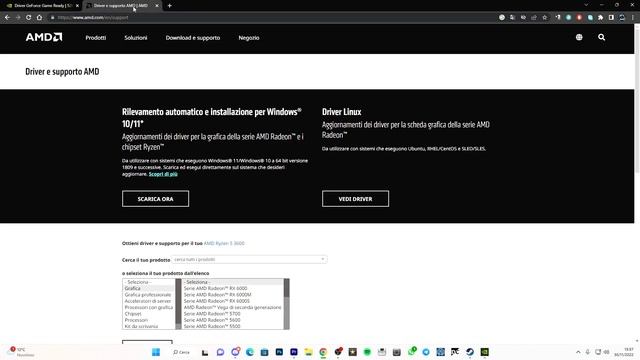Open the Extensions puzzle icon
The height and width of the screenshot is (360, 640).
pos(600,17)
